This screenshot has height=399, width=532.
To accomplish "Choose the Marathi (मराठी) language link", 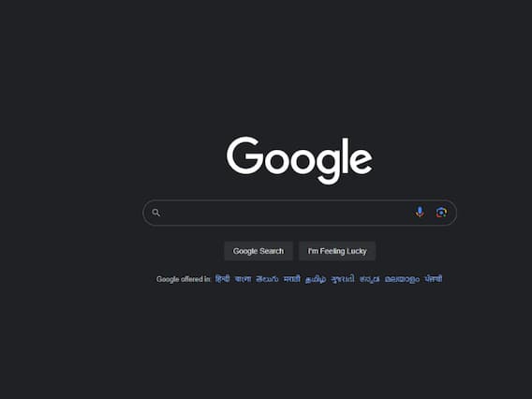I will [x=292, y=279].
